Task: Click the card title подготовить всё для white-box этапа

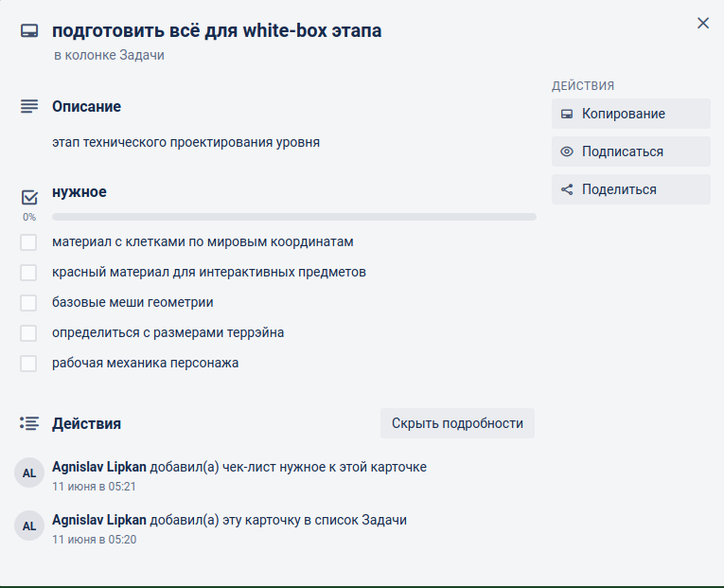Action: 217,31
